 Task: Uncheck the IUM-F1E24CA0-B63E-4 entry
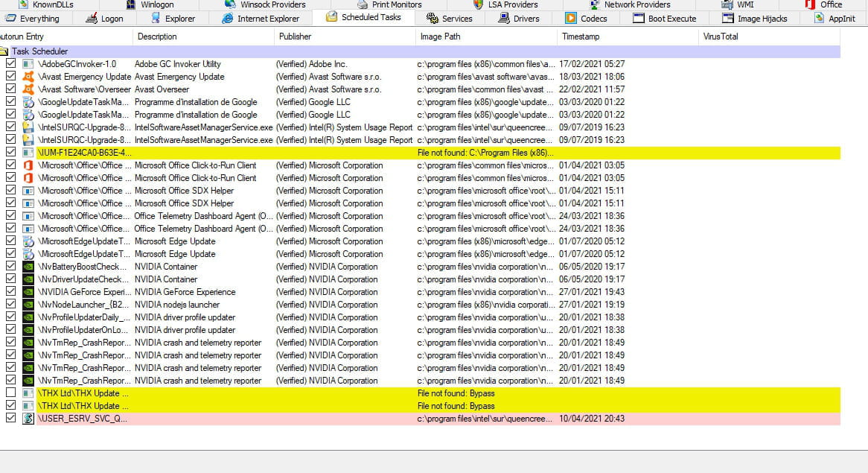(10, 152)
